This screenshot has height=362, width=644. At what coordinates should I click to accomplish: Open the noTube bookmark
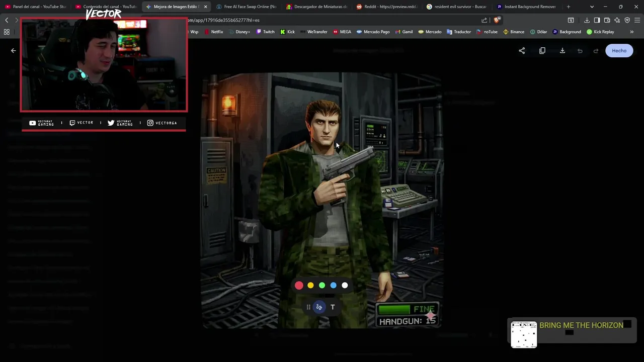tap(487, 32)
